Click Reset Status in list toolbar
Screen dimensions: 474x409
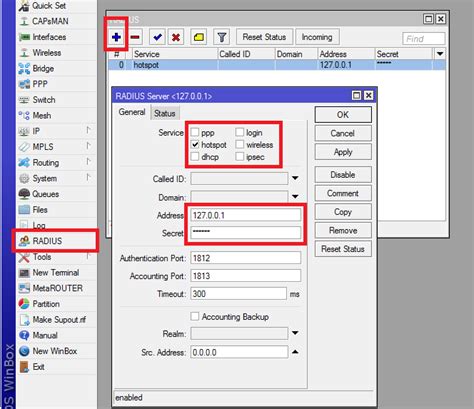point(264,37)
